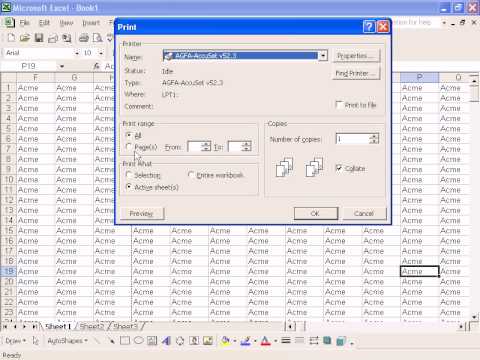Click the Dash Style icon

point(300,341)
